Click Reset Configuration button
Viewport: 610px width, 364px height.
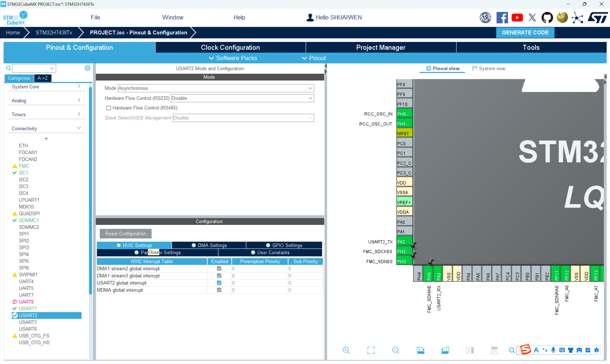pyautogui.click(x=125, y=233)
